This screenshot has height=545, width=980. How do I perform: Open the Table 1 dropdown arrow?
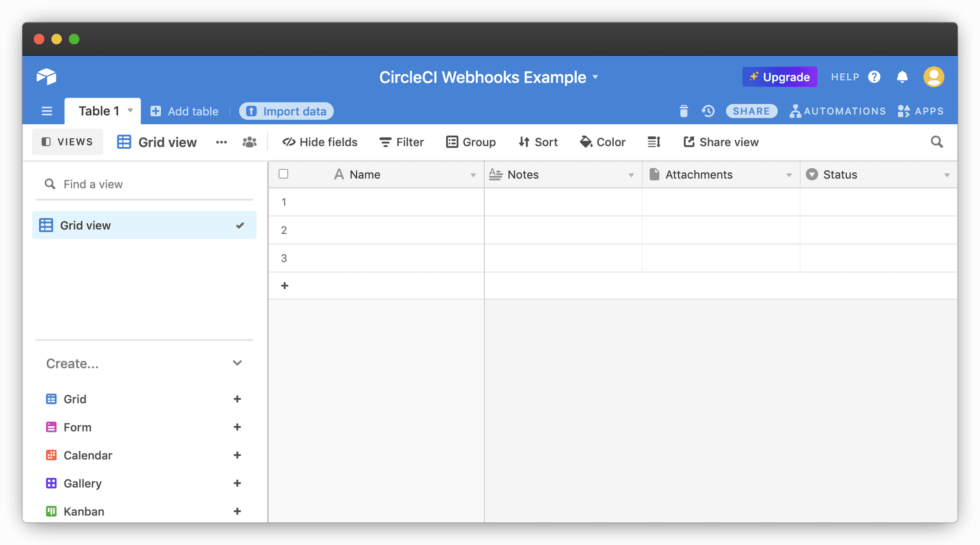click(x=130, y=111)
